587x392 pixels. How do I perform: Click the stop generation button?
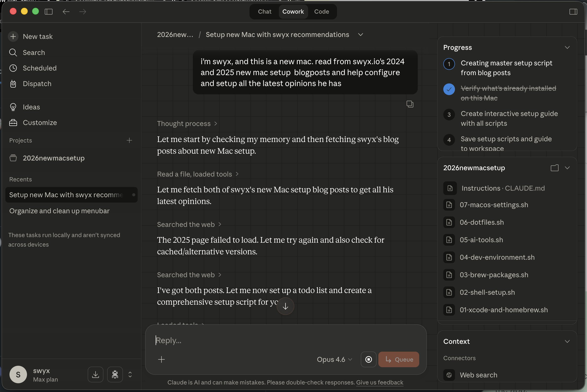368,359
